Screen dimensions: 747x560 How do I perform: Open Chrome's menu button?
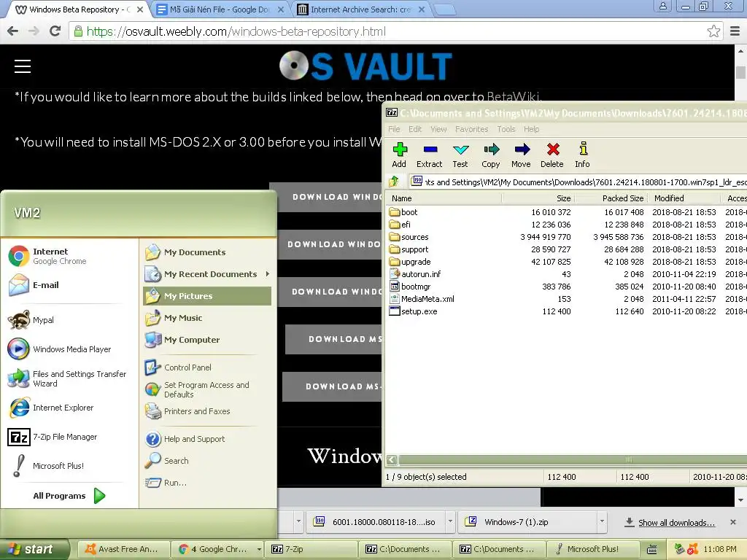click(x=735, y=31)
